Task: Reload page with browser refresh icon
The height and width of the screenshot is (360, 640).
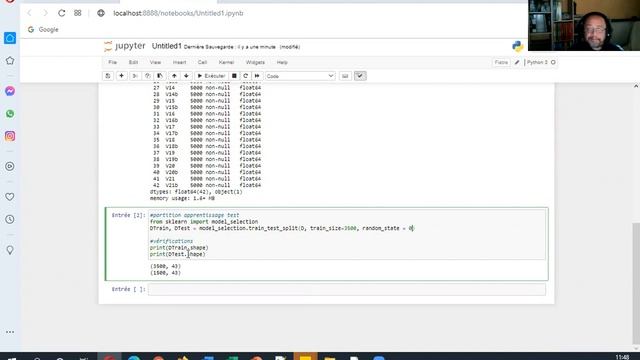Action: pos(62,13)
